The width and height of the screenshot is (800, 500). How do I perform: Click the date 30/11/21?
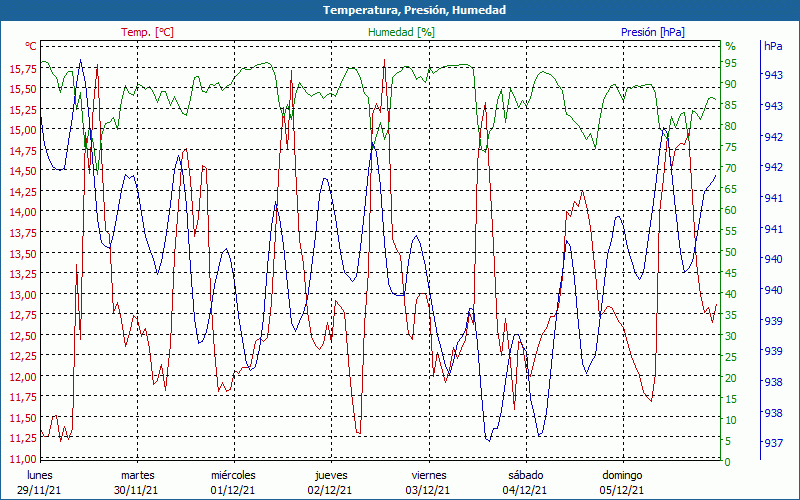click(x=136, y=490)
